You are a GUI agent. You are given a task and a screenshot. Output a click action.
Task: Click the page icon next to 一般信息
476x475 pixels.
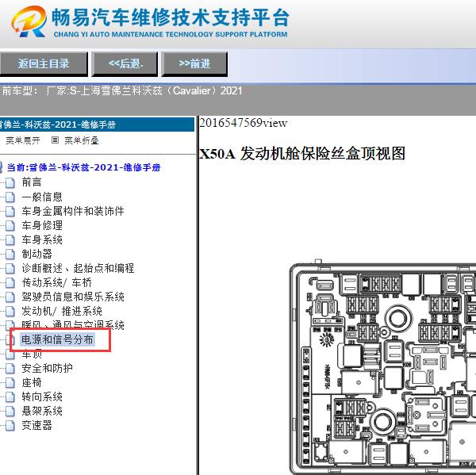10,197
